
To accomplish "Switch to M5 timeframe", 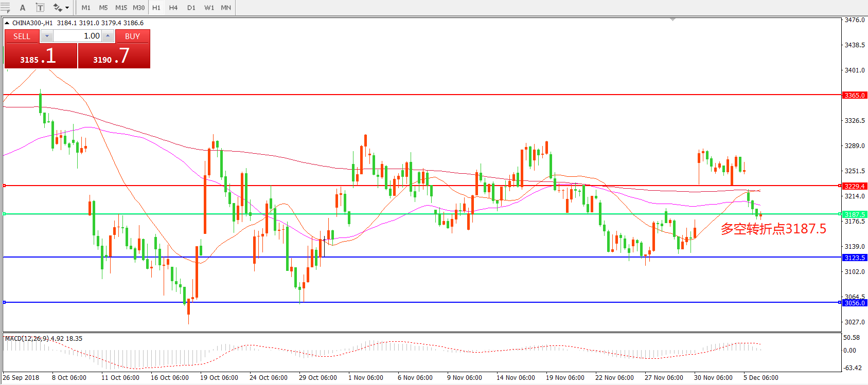I will [x=103, y=8].
